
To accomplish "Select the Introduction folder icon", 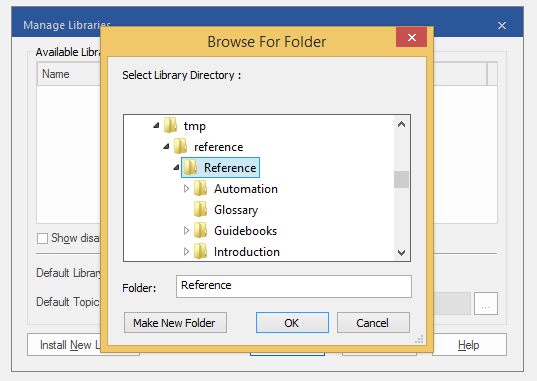I will pyautogui.click(x=200, y=251).
